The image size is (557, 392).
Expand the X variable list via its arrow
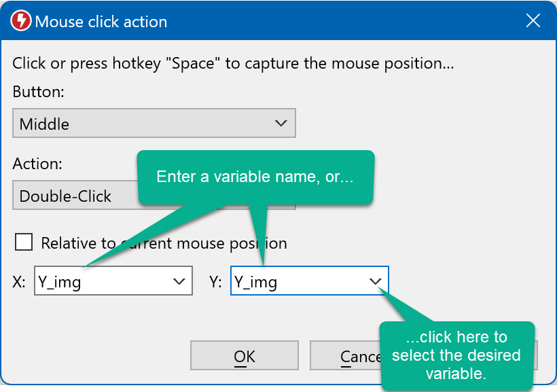179,282
